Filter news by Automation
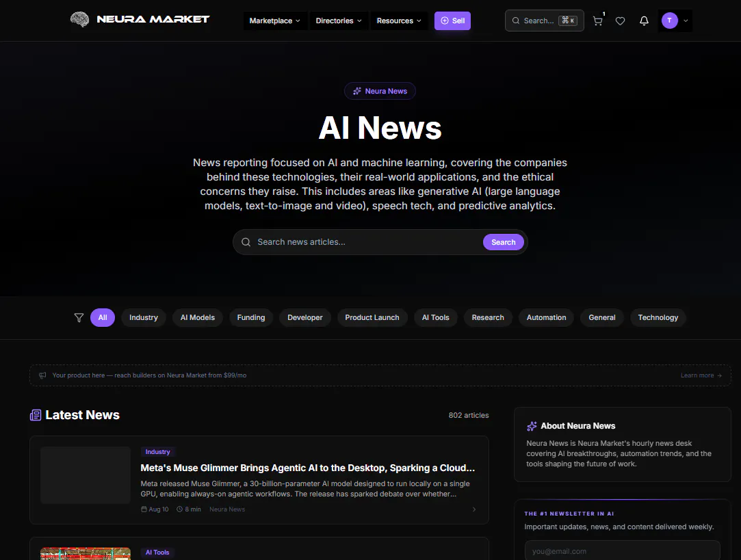This screenshot has width=741, height=560. click(x=546, y=318)
